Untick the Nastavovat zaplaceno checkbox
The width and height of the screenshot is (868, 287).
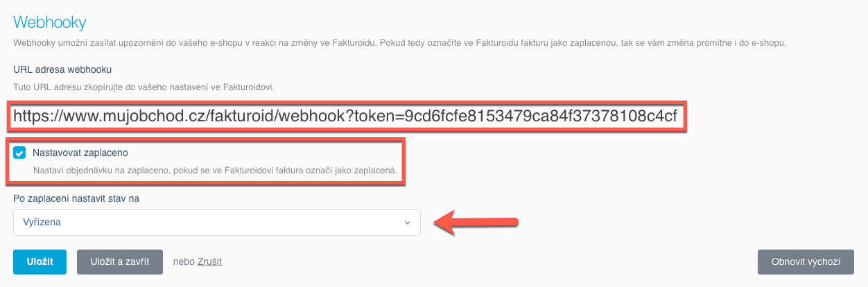click(x=19, y=153)
